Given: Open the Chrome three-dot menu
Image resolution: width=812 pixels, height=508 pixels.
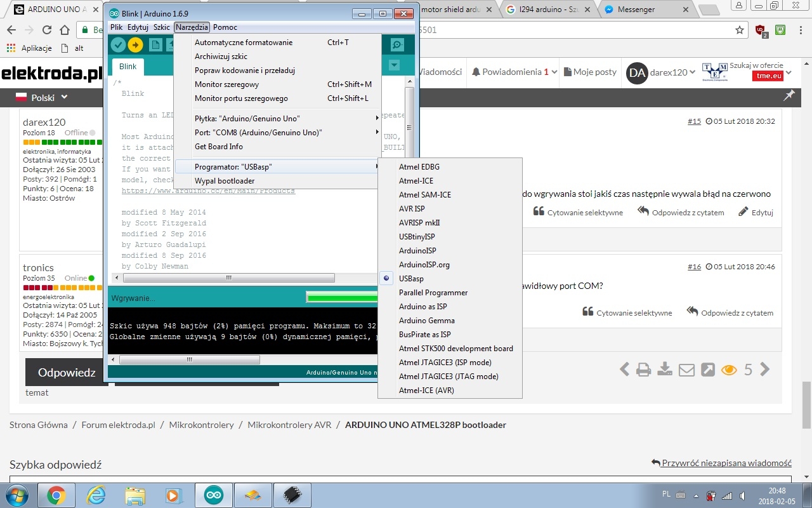Looking at the screenshot, I should point(800,30).
